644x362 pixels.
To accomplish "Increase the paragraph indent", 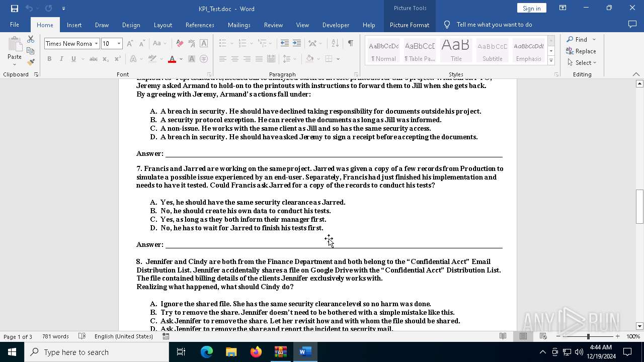I will (x=297, y=44).
